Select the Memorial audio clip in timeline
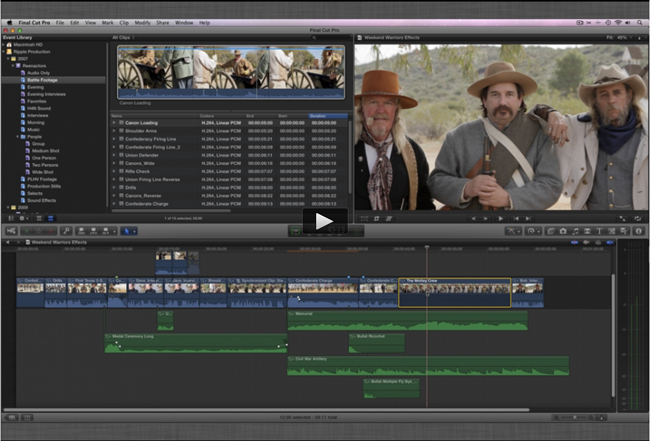650x441 pixels. (x=407, y=321)
